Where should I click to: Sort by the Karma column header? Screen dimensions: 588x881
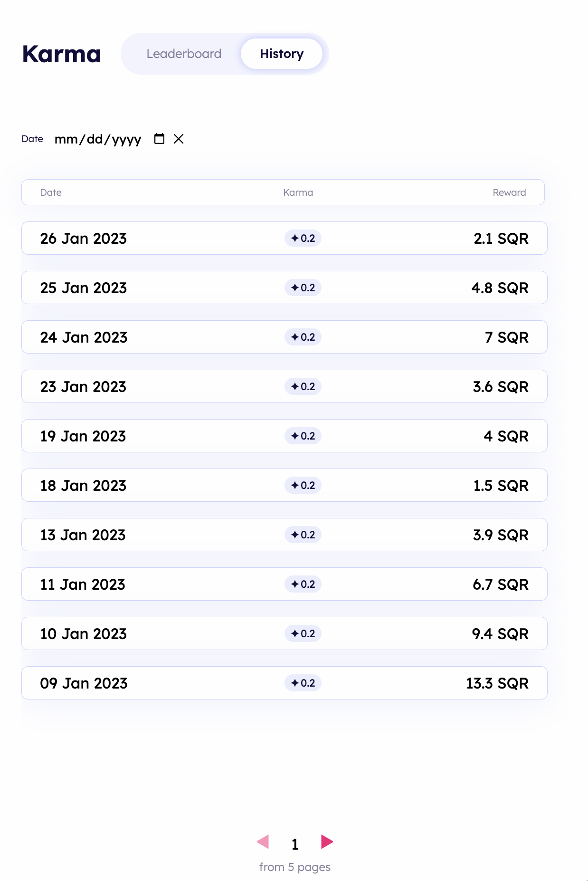[298, 192]
